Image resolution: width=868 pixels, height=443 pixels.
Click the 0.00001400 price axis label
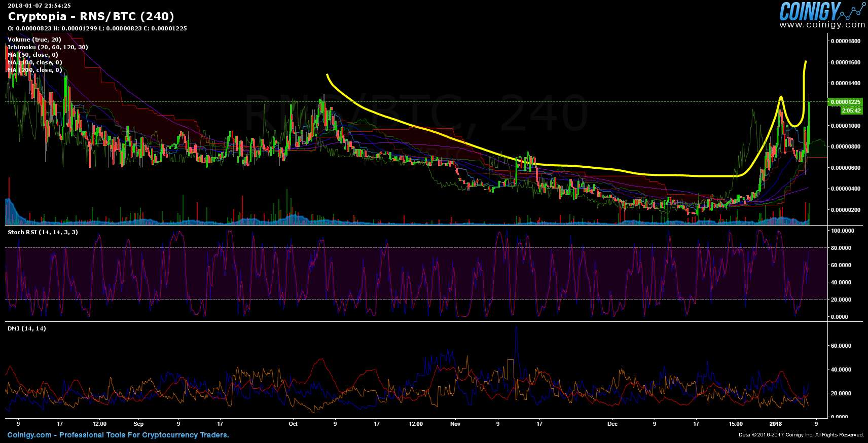point(845,83)
